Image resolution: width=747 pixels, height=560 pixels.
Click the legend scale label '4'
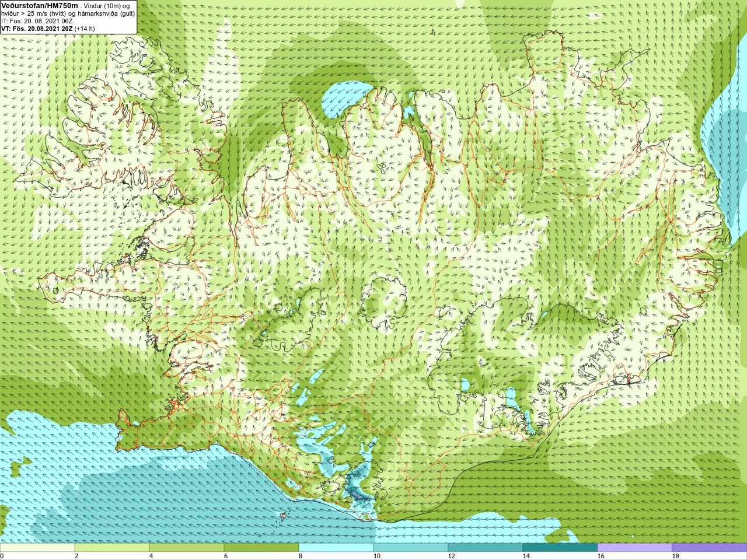tap(151, 556)
